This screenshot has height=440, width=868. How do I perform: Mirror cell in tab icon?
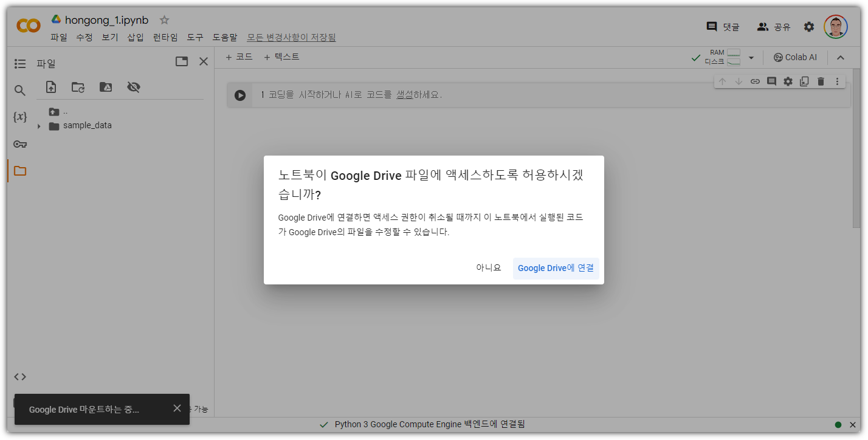(x=804, y=81)
